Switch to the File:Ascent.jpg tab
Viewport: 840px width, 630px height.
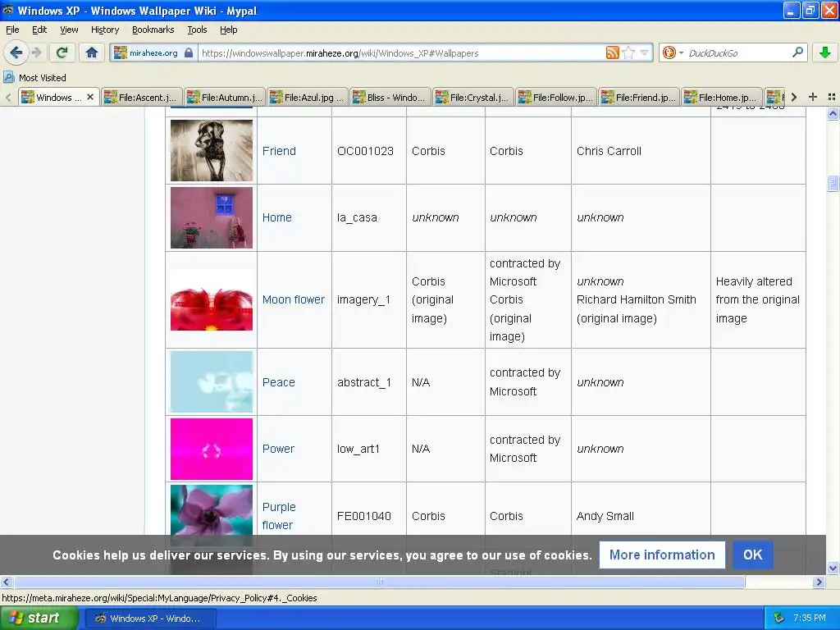point(141,98)
